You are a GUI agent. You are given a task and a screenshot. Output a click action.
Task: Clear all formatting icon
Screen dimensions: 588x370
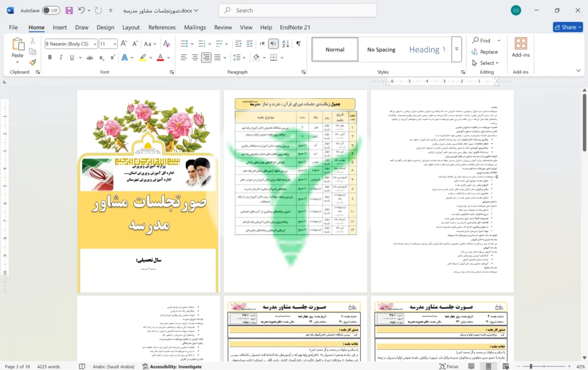167,44
